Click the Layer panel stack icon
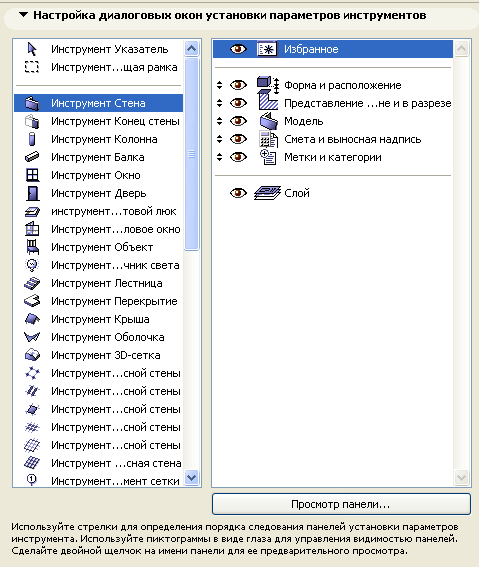This screenshot has width=479, height=567. [267, 193]
